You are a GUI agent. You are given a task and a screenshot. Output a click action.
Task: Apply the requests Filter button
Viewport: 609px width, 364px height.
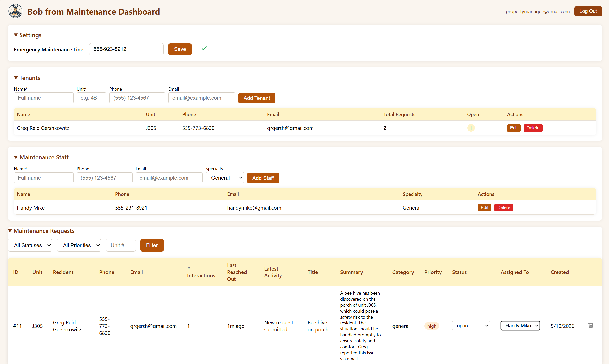pyautogui.click(x=152, y=245)
